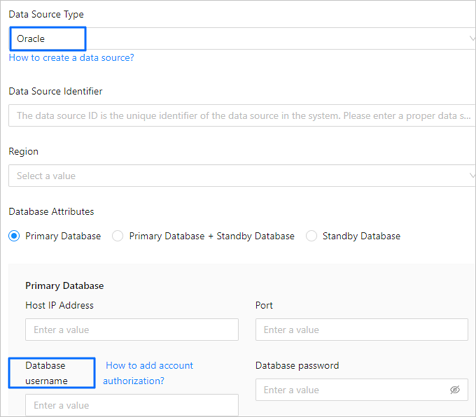Click the 'Database password' label
The width and height of the screenshot is (476, 417).
point(297,366)
